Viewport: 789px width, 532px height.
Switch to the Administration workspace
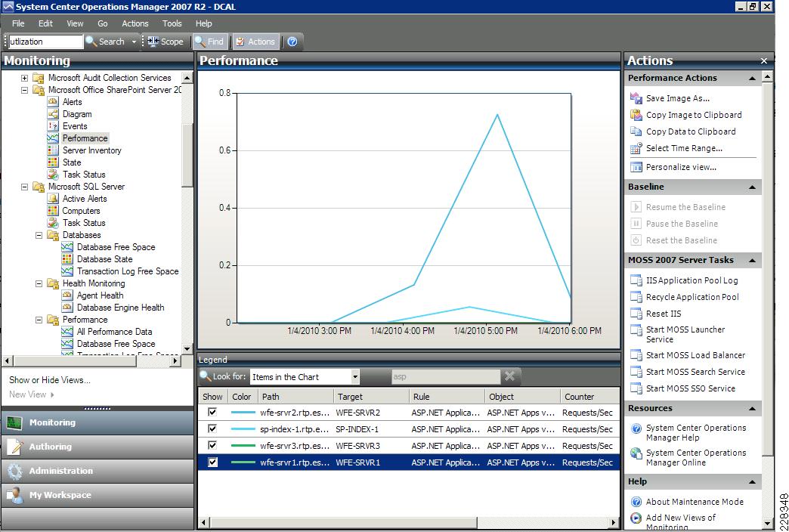(97, 471)
